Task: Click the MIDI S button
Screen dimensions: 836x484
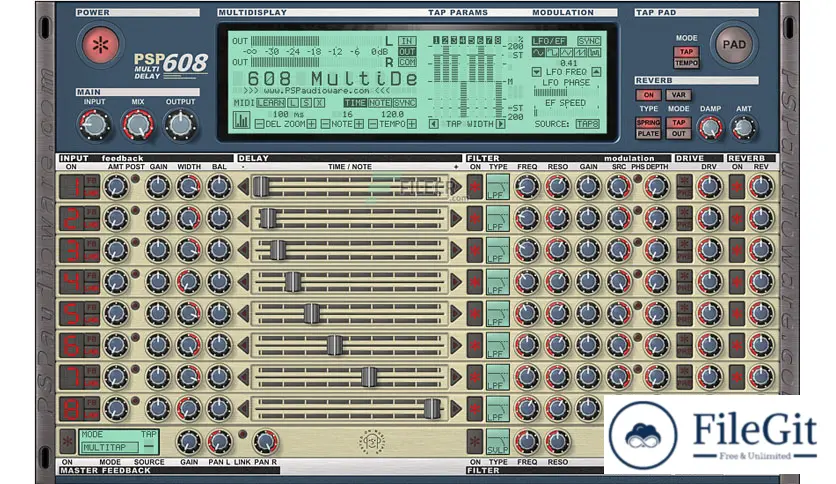Action: pos(306,103)
